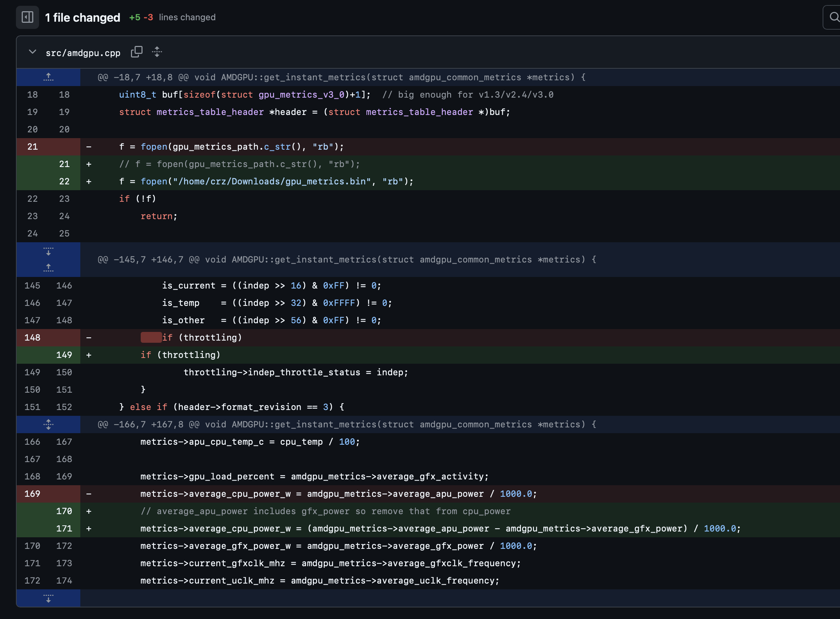Image resolution: width=840 pixels, height=619 pixels.
Task: Click the added comment line about average_apu_power
Action: point(325,512)
